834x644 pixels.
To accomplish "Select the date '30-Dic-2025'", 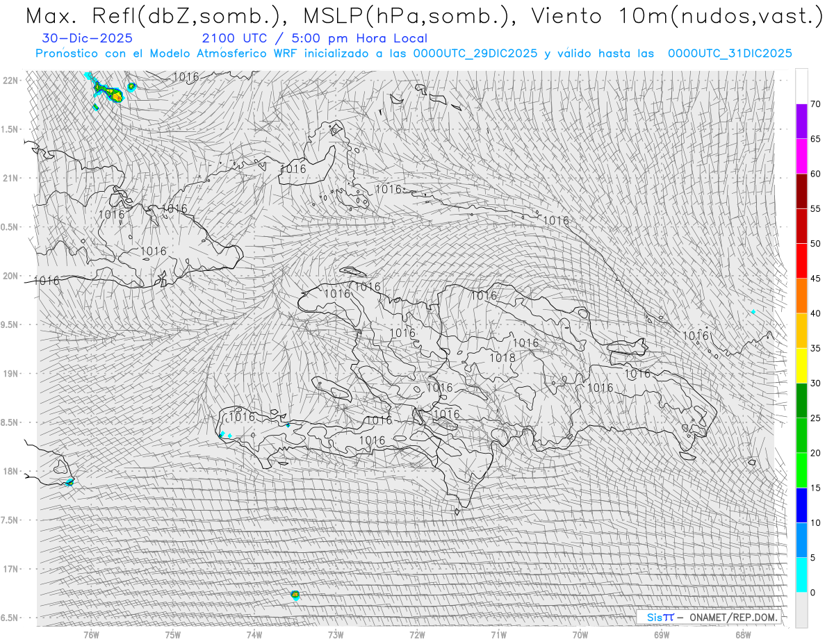I will click(88, 39).
